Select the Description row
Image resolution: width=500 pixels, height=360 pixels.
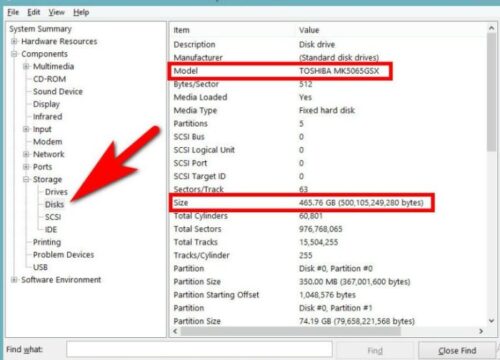coord(328,44)
